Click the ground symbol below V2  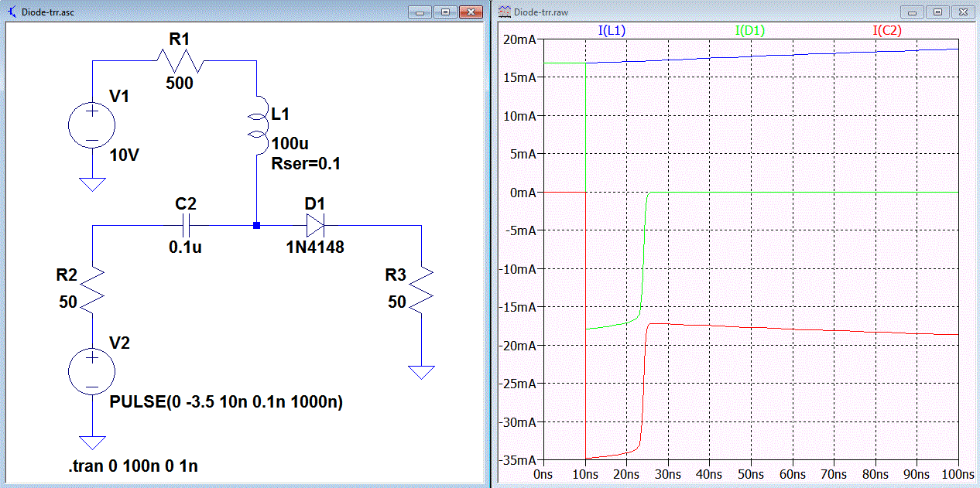pyautogui.click(x=92, y=442)
